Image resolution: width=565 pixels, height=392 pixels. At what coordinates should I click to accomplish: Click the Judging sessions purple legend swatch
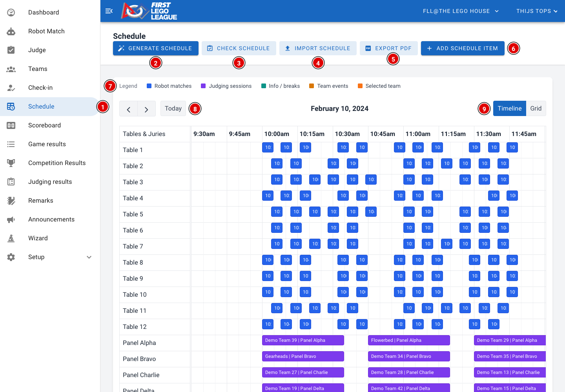pos(203,86)
